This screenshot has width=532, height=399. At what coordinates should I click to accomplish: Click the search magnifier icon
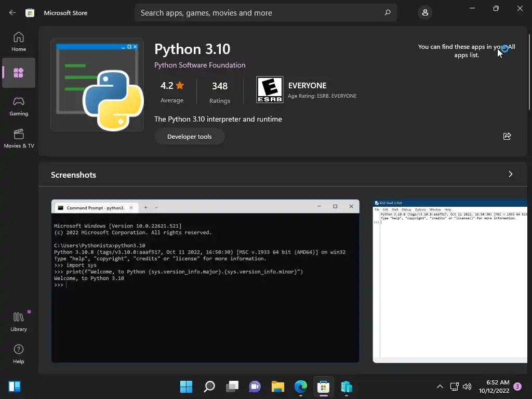pyautogui.click(x=388, y=12)
